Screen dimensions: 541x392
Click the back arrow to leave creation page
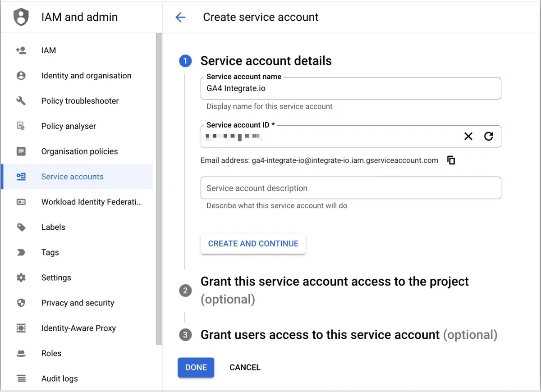[x=180, y=17]
